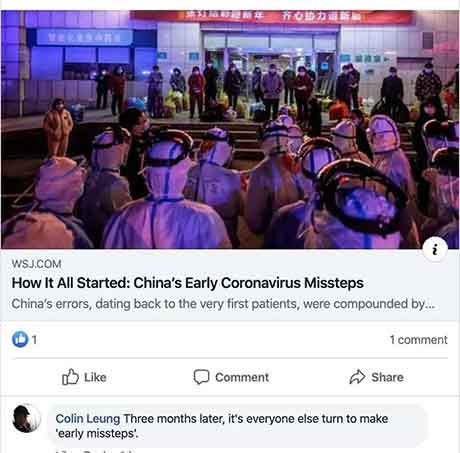The height and width of the screenshot is (453, 460).
Task: Open headline "How It All Started" article
Action: pyautogui.click(x=188, y=283)
